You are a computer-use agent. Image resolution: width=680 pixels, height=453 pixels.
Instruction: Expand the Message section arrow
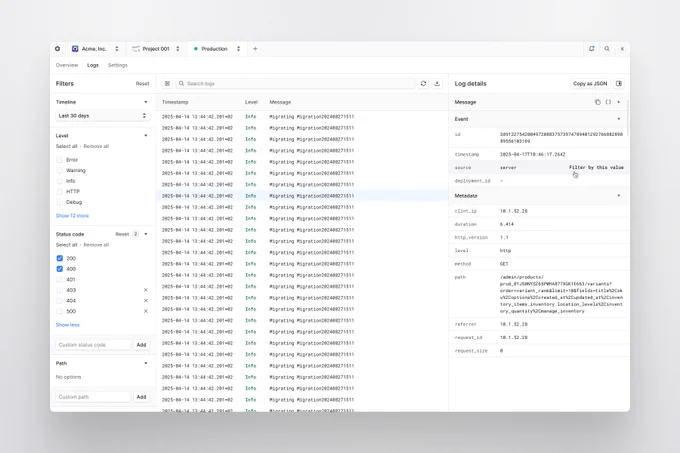(619, 102)
